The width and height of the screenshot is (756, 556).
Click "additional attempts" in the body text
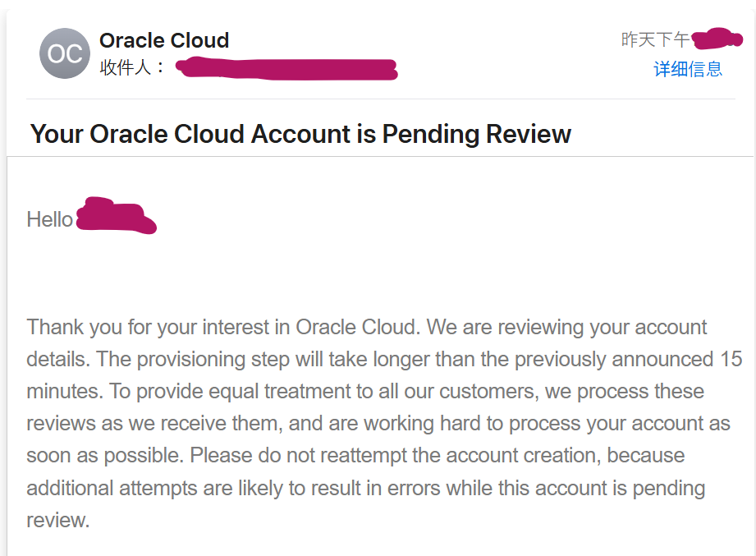(112, 488)
